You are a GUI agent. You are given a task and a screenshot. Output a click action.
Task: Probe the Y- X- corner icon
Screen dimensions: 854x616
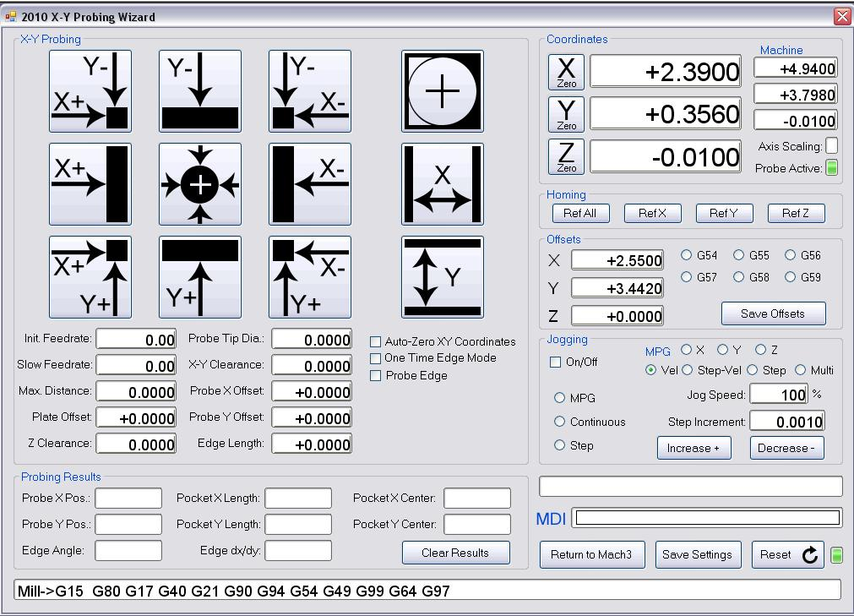click(310, 91)
